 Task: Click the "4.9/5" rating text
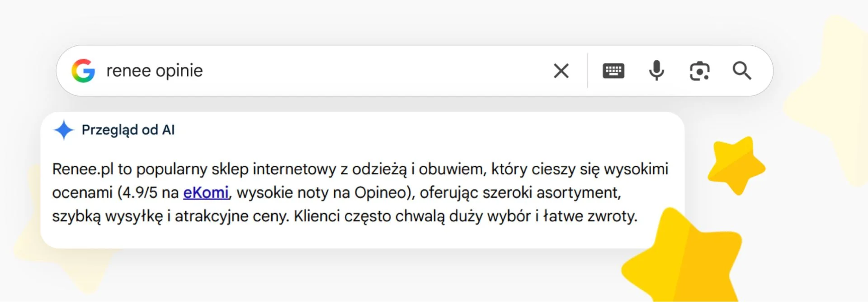tap(140, 193)
